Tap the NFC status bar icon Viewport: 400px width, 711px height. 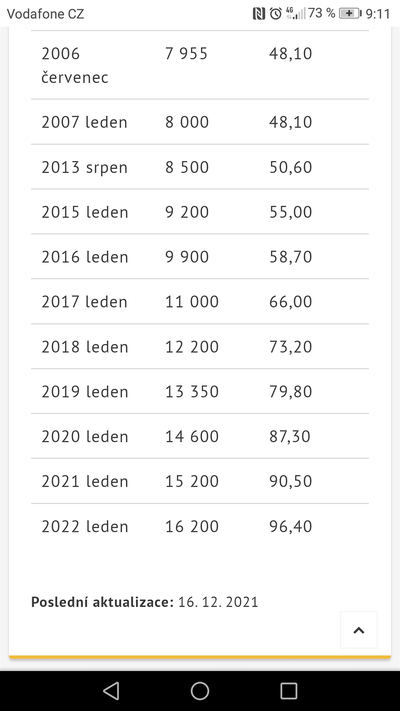coord(259,14)
